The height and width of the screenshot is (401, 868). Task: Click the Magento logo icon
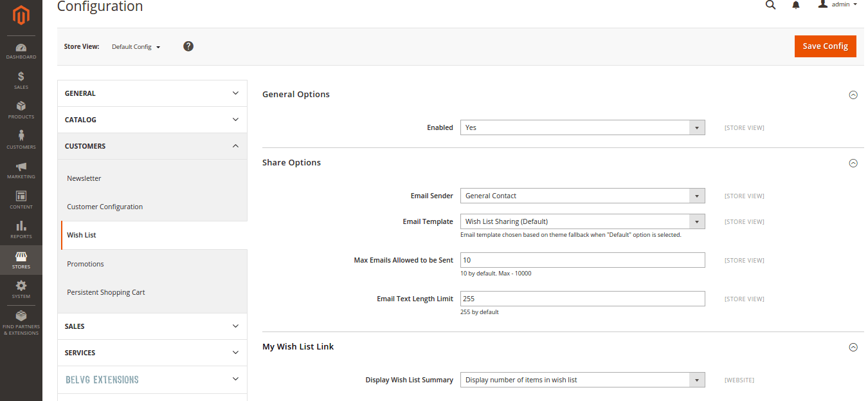(21, 14)
